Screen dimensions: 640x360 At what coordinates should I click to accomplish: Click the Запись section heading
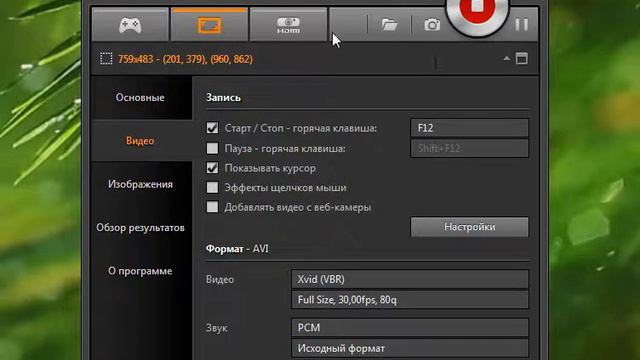tap(223, 98)
